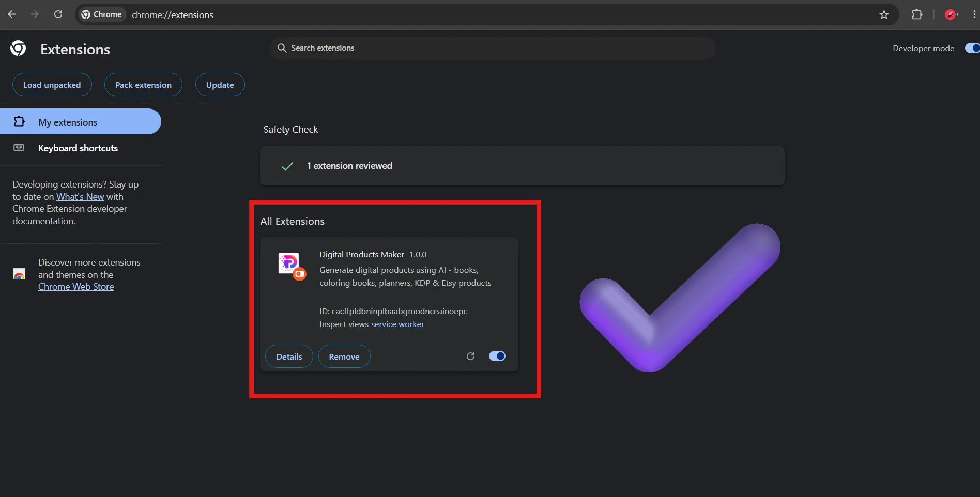The width and height of the screenshot is (980, 497).
Task: Click the Extensions page title
Action: pos(75,49)
